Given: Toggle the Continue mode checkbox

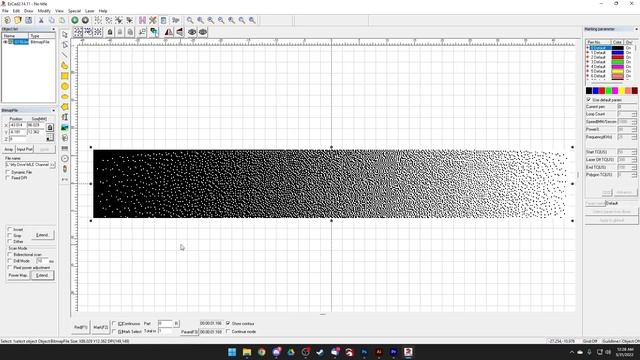Looking at the screenshot, I should tap(228, 331).
